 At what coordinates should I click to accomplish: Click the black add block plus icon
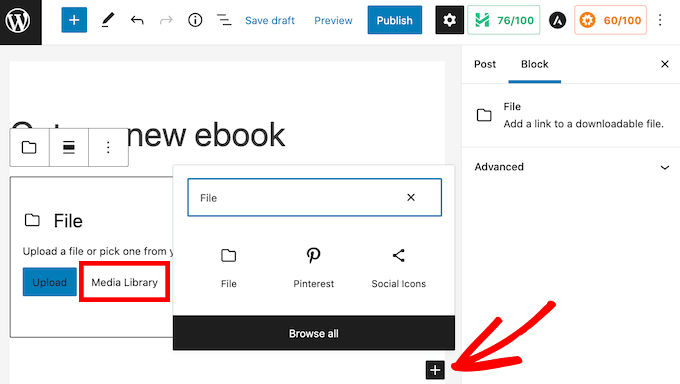435,370
